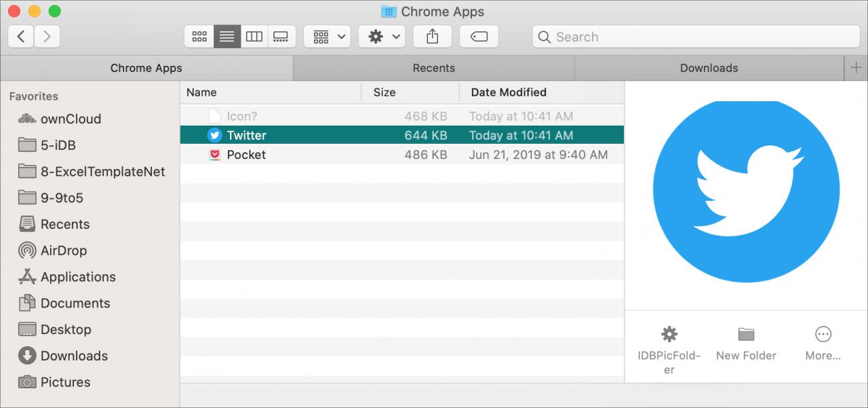Open the 9-9to5 sidebar folder
868x408 pixels.
pos(51,198)
